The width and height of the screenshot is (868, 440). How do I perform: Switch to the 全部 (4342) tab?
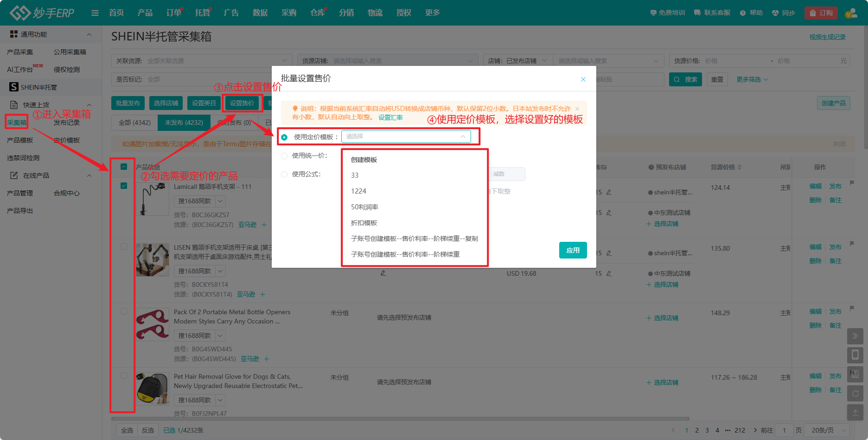(x=134, y=123)
